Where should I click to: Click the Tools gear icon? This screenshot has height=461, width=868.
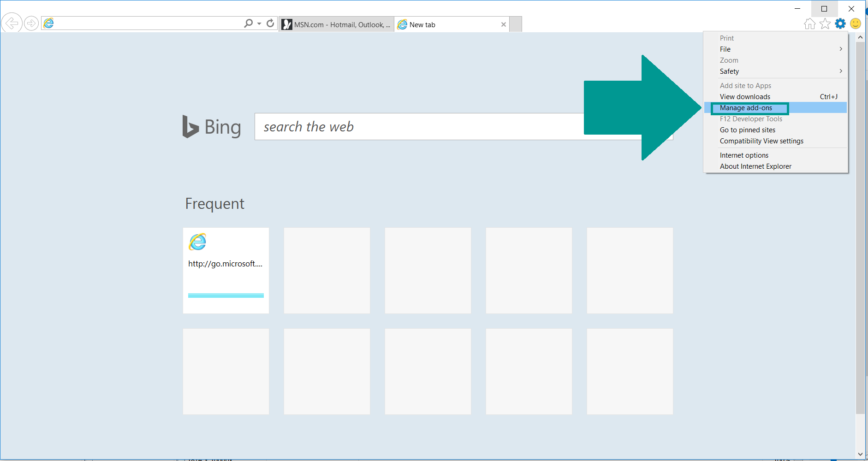click(840, 24)
